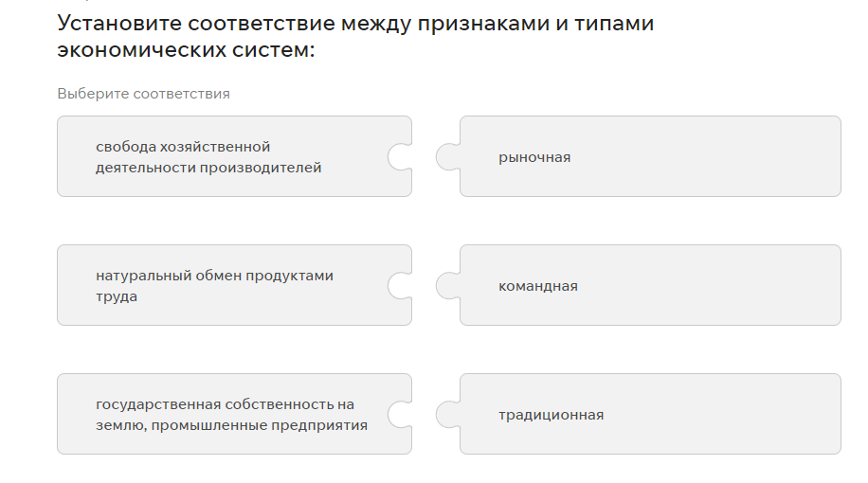Click puzzle notch of the 'рыночная' card
This screenshot has width=868, height=483.
coord(447,156)
